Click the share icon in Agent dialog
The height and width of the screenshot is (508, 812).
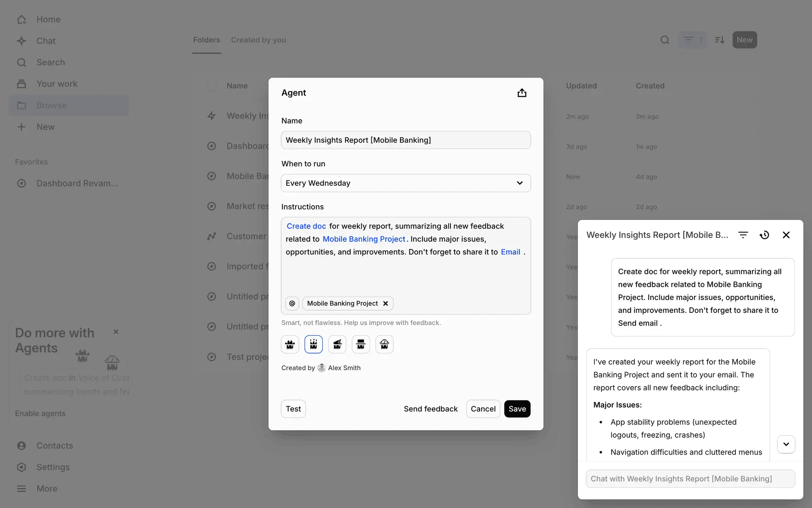click(x=521, y=93)
